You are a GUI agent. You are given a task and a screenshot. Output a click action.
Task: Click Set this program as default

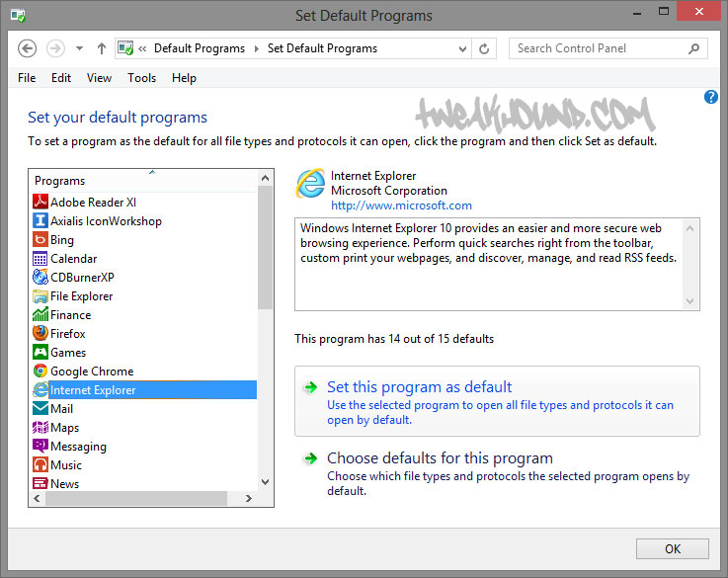tap(497, 401)
